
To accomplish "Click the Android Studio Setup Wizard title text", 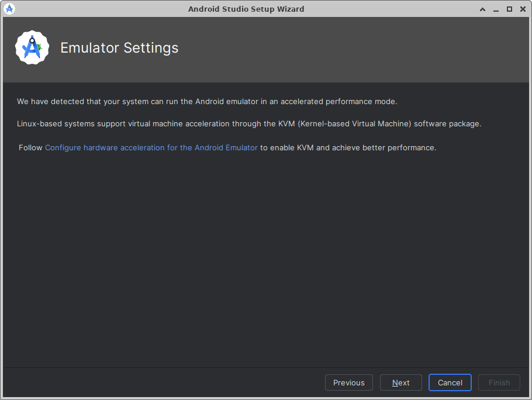I will click(x=246, y=9).
